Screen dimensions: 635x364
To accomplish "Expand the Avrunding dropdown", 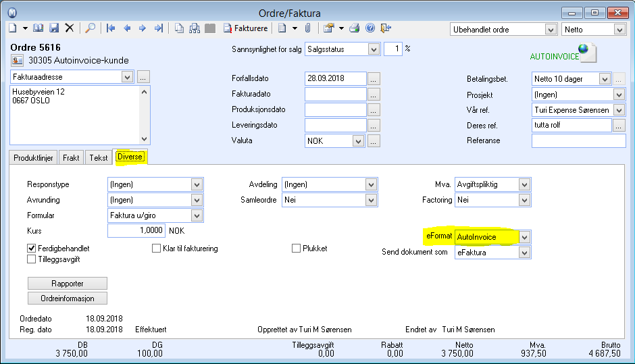I will pyautogui.click(x=197, y=200).
